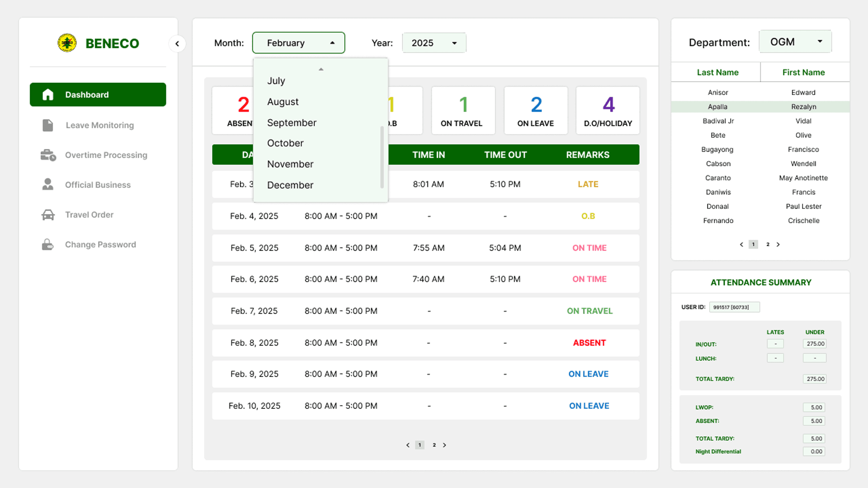Go to previous page of attendance table

tap(408, 445)
